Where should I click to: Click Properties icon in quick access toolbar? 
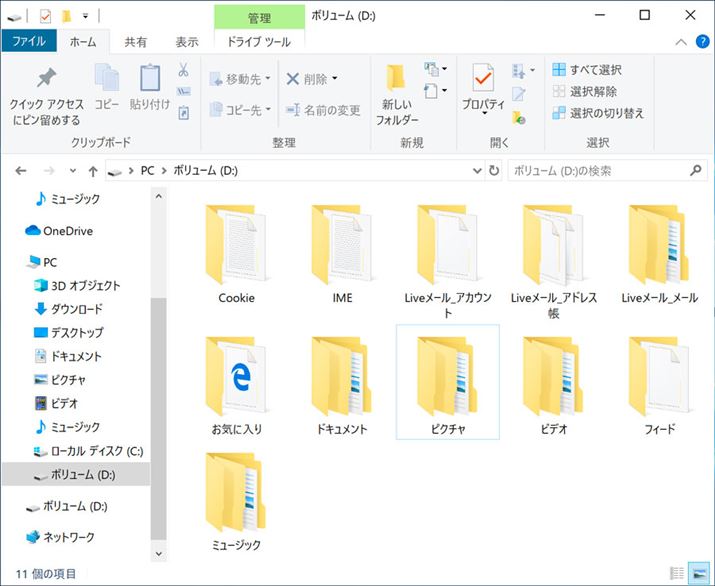[x=45, y=17]
